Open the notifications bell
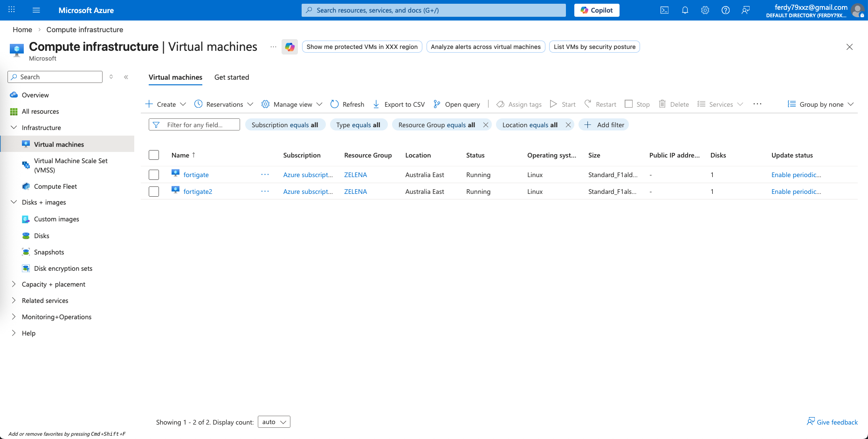Screen dimensions: 868x439 tap(685, 10)
